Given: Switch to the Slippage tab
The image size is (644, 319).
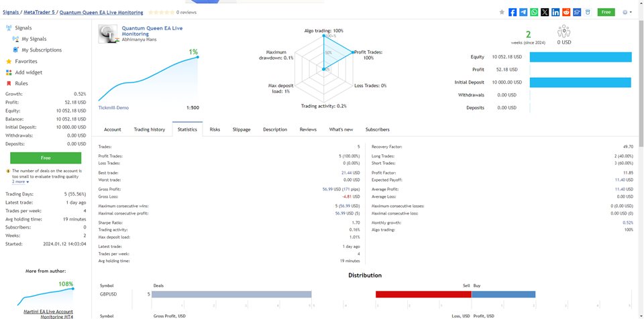Looking at the screenshot, I should point(241,129).
